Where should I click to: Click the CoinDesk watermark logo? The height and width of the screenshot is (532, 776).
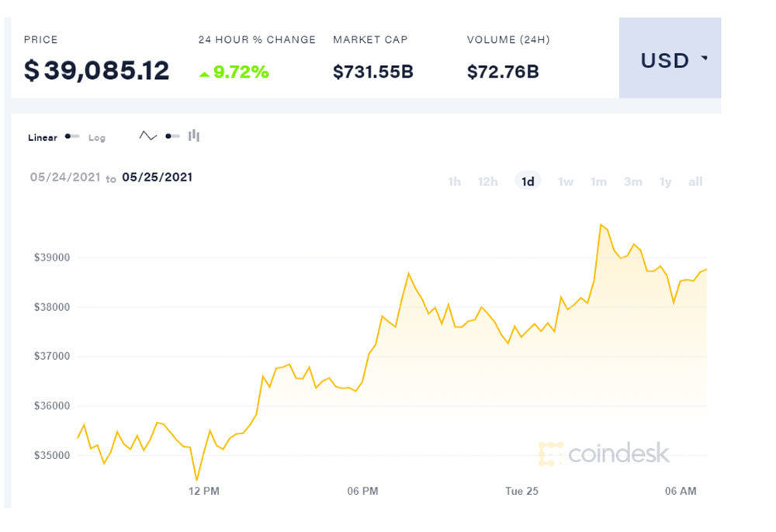click(604, 454)
